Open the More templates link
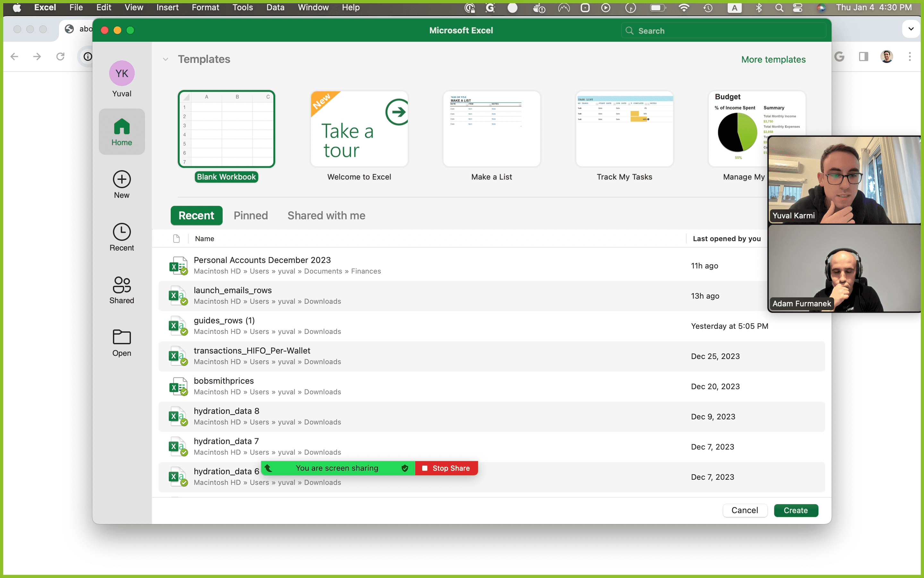 point(773,59)
